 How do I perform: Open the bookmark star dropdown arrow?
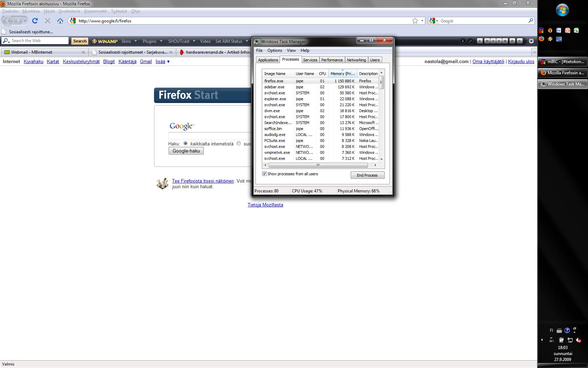(x=422, y=21)
